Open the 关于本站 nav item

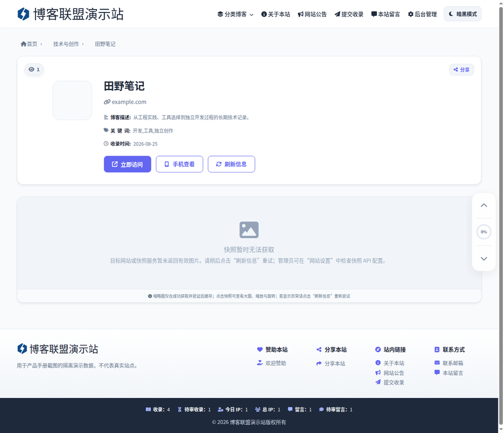click(x=275, y=14)
